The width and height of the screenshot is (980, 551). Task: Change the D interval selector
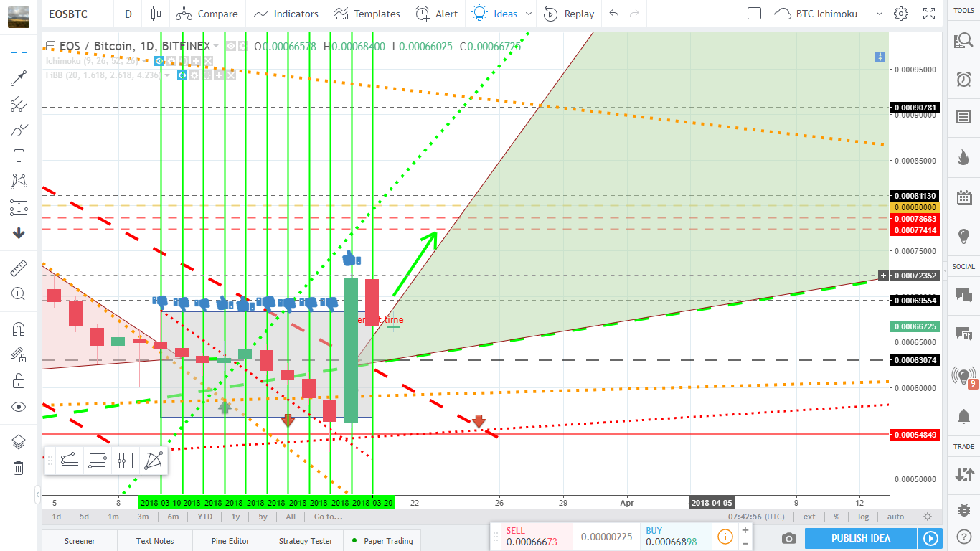[128, 14]
